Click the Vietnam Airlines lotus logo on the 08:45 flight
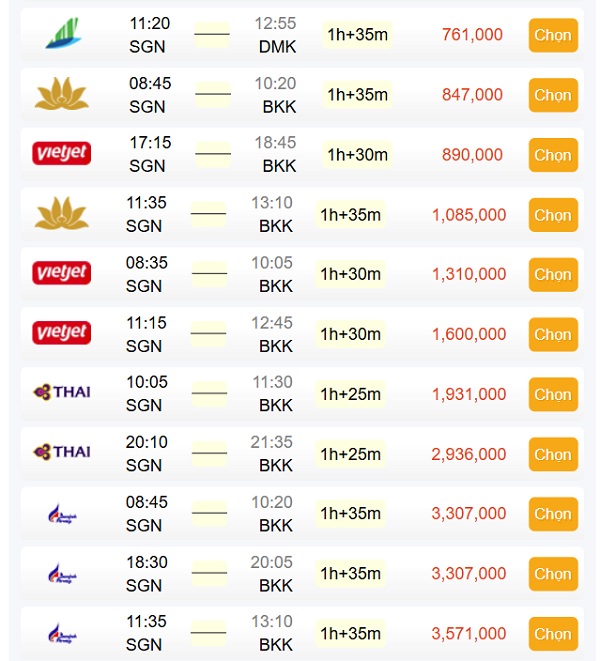This screenshot has width=600, height=661. click(x=62, y=95)
